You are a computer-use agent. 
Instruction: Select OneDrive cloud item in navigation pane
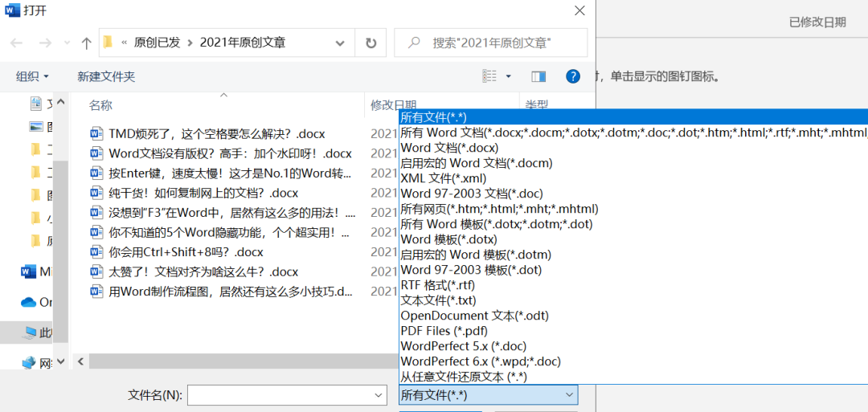[x=36, y=303]
